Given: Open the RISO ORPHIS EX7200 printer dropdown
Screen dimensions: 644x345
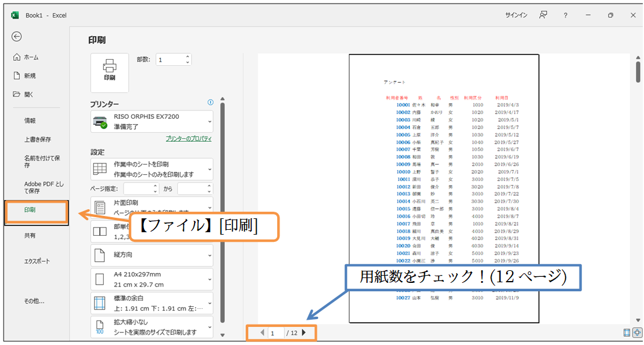Looking at the screenshot, I should point(152,121).
